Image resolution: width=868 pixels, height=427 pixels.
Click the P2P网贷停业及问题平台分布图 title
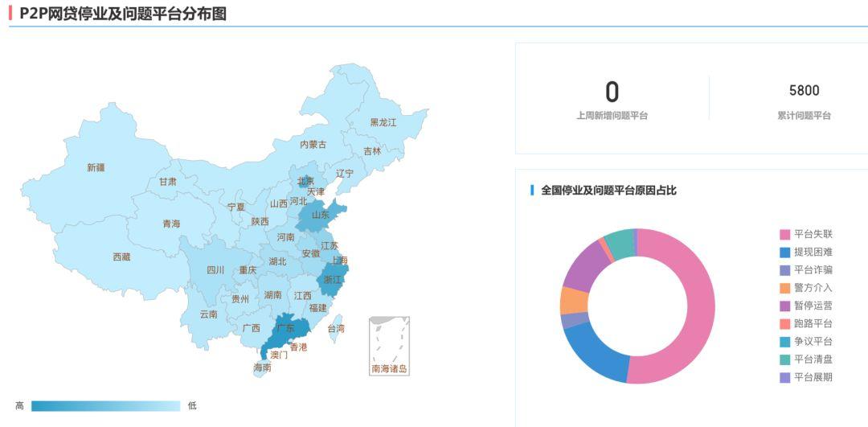point(123,14)
